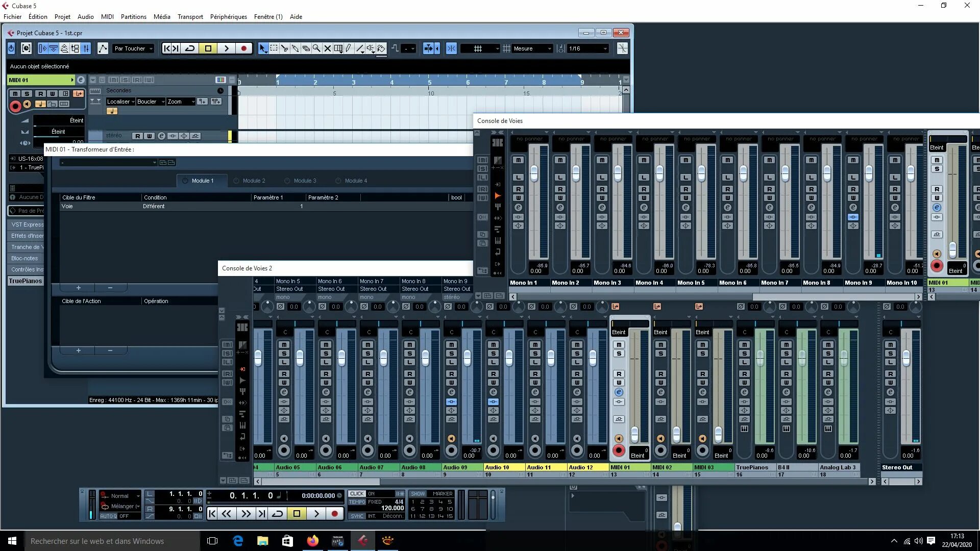Click the Stereo Out channel fader
The image size is (980, 551).
906,358
